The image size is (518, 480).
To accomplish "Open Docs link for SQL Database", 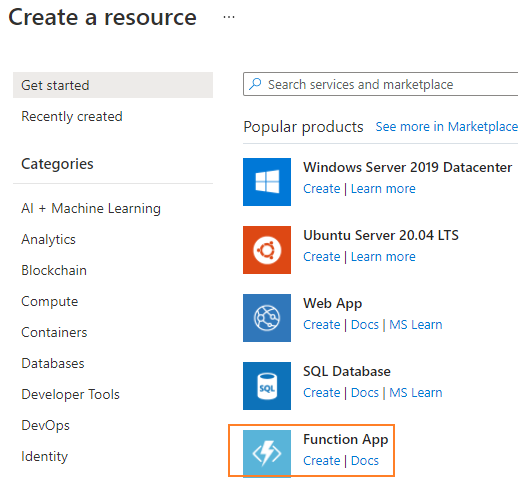I will click(x=365, y=393).
